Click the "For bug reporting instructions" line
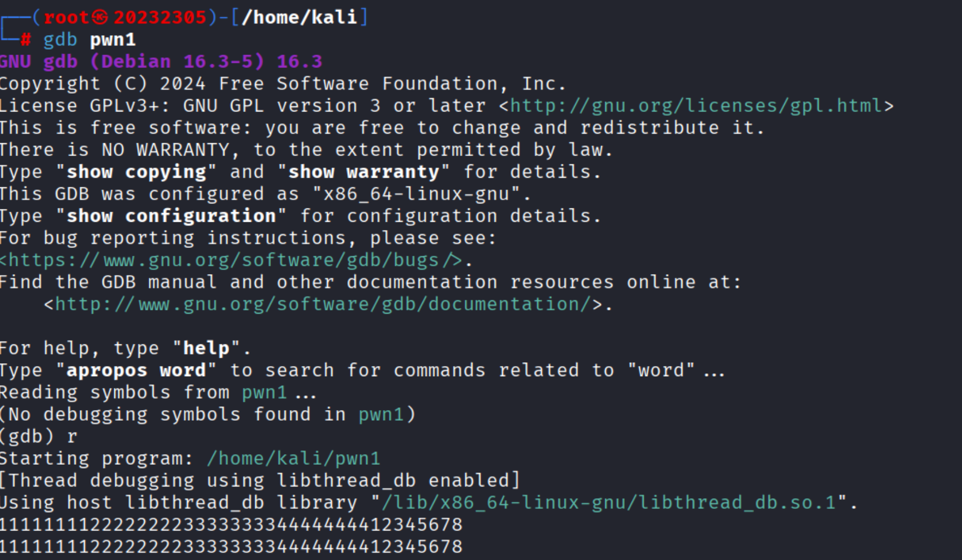 (x=248, y=238)
